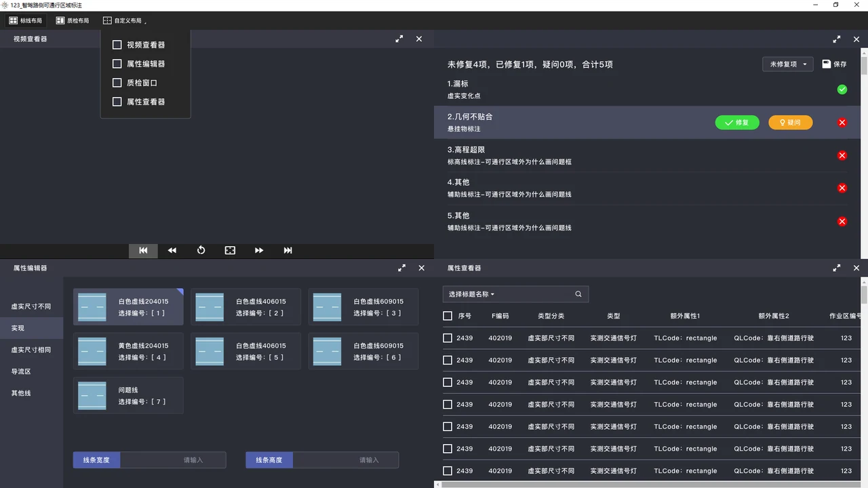Click the search icon in 属性查看器
This screenshot has width=868, height=488.
tap(578, 294)
